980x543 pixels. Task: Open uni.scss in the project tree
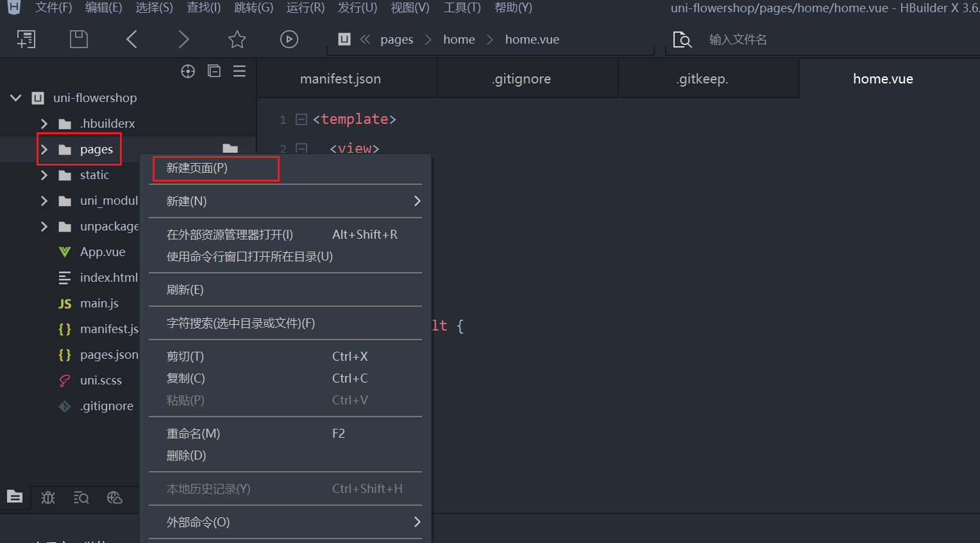[101, 381]
